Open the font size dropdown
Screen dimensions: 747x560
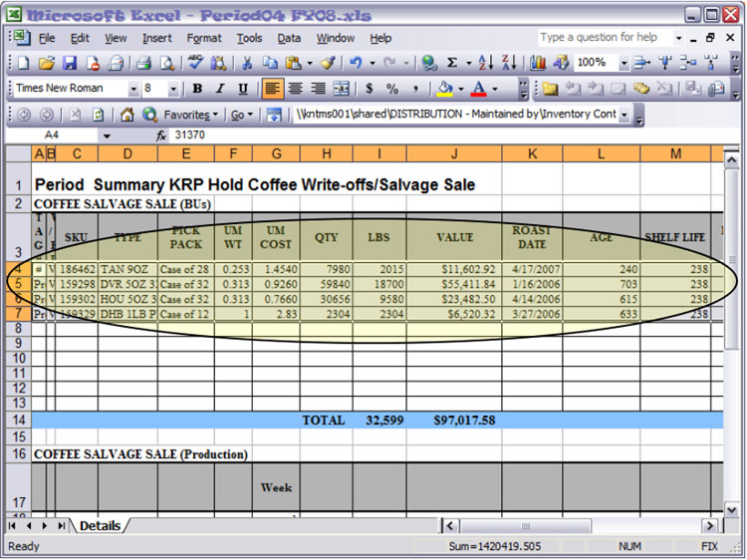(173, 89)
